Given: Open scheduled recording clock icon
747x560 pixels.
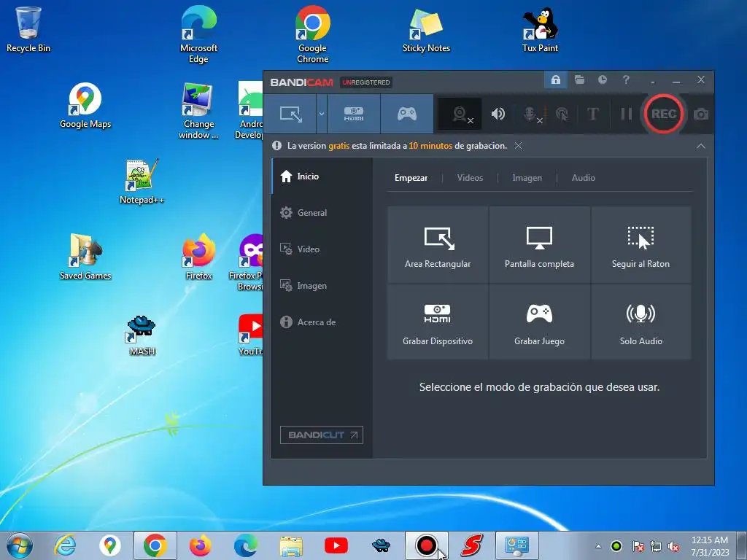Looking at the screenshot, I should point(603,79).
